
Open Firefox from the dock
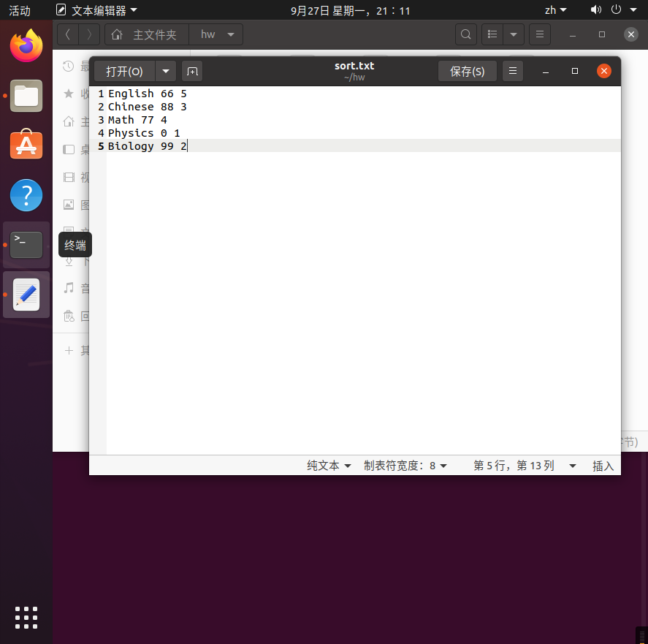pos(26,45)
